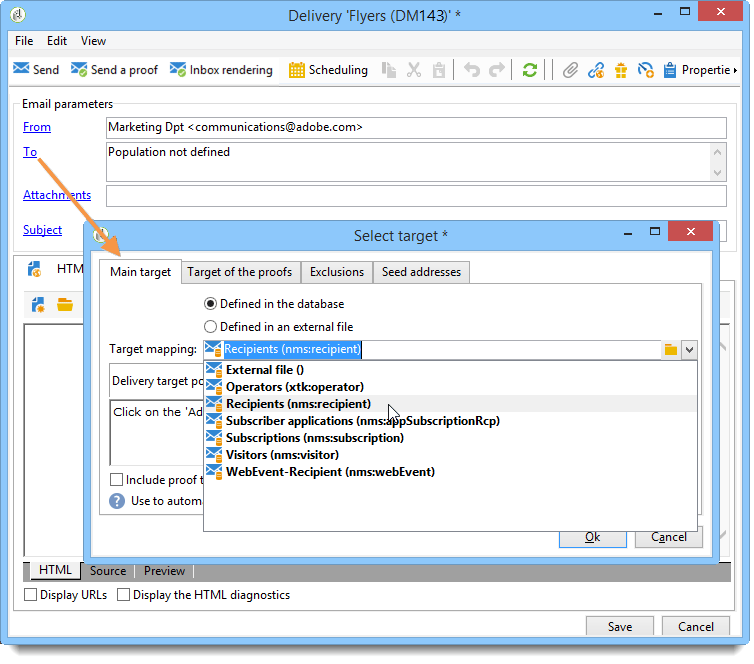Screen dimensions: 754x664
Task: Click the To link
Action: [x=30, y=152]
